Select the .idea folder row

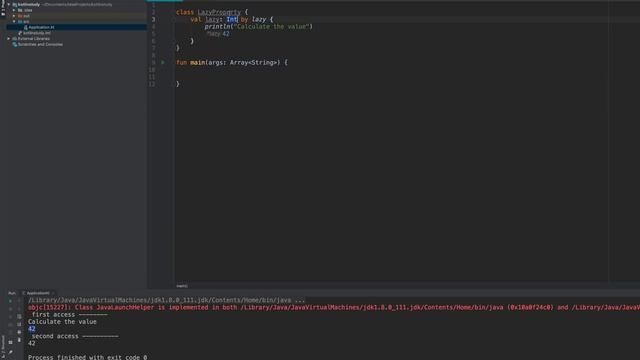click(x=77, y=10)
